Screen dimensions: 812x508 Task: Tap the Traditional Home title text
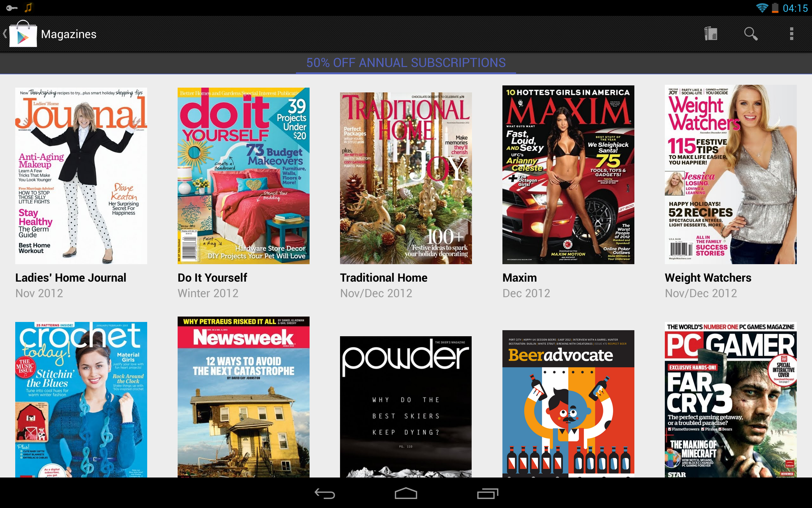pyautogui.click(x=383, y=278)
